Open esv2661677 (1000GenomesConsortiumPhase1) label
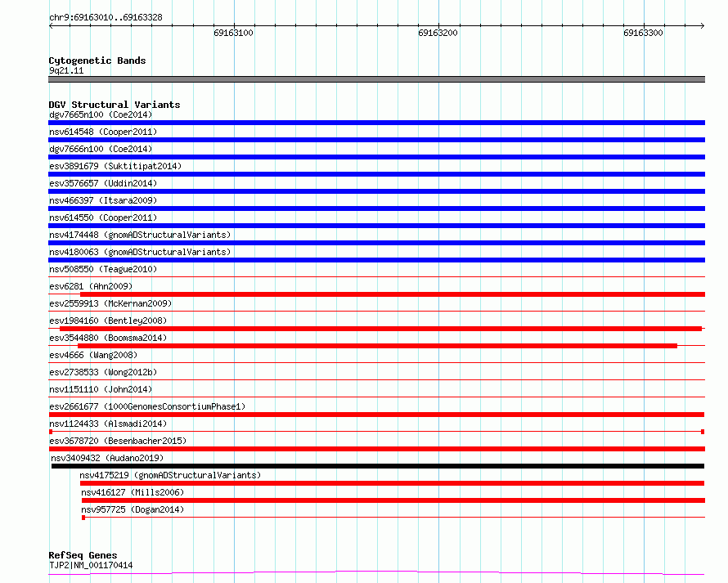The image size is (728, 583). [x=147, y=406]
